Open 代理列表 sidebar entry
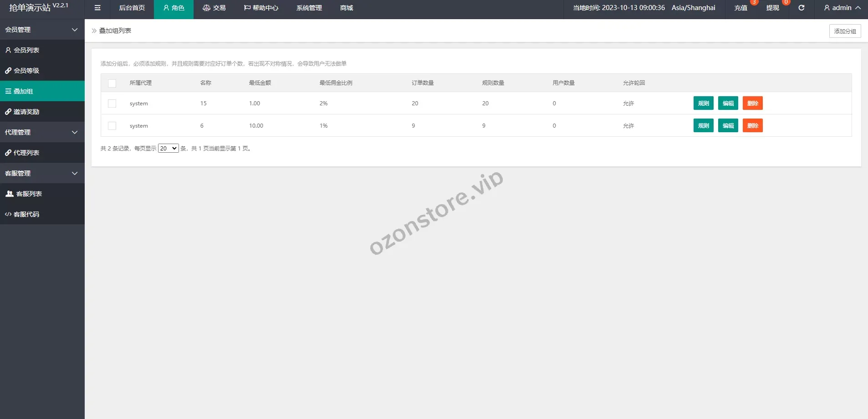Image resolution: width=868 pixels, height=419 pixels. tap(26, 153)
